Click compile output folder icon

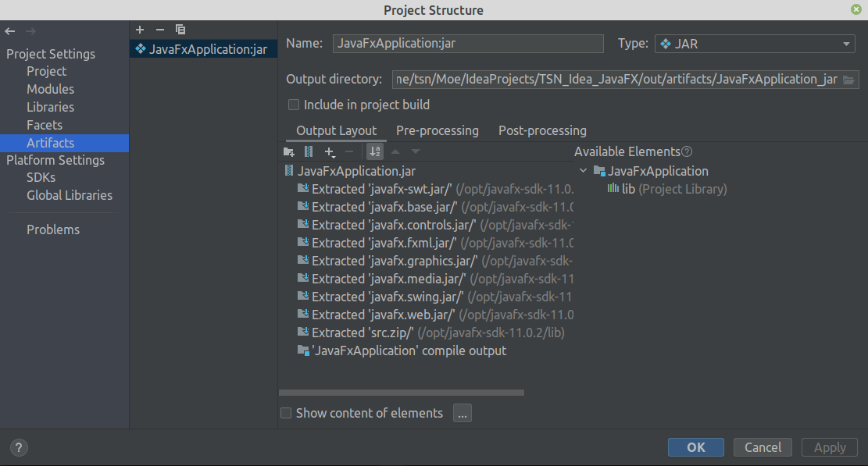pos(303,350)
